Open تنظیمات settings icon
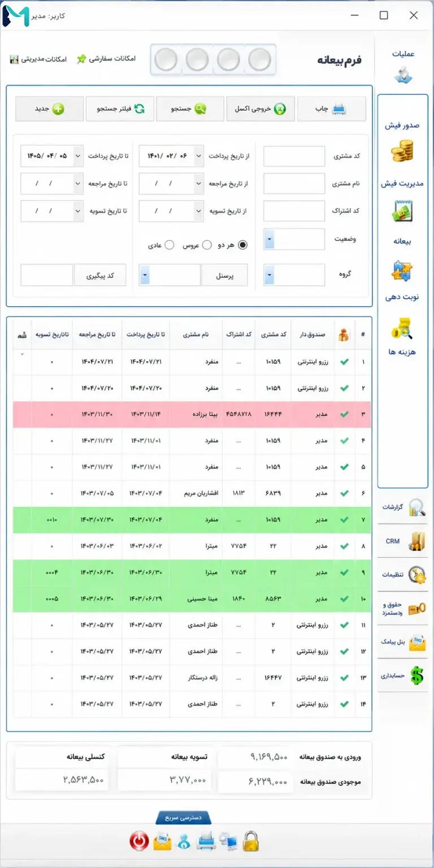The height and width of the screenshot is (868, 434). tap(418, 574)
